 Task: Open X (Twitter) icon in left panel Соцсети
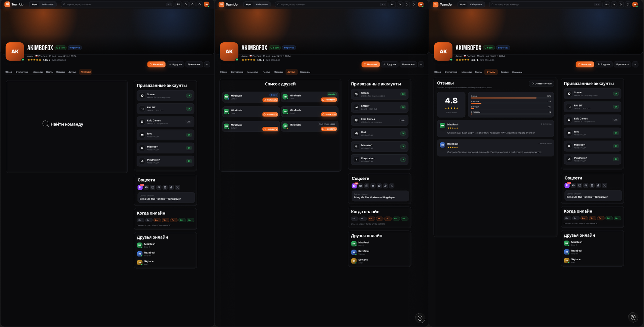[177, 187]
